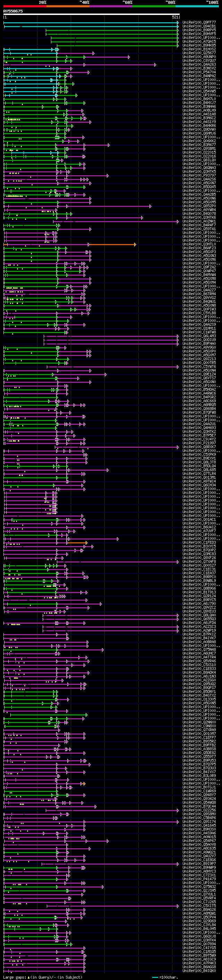Screen dimensions: 222x980
Task: Select the UniRef100_B4NPA2 row label
Action: tap(199, 76)
